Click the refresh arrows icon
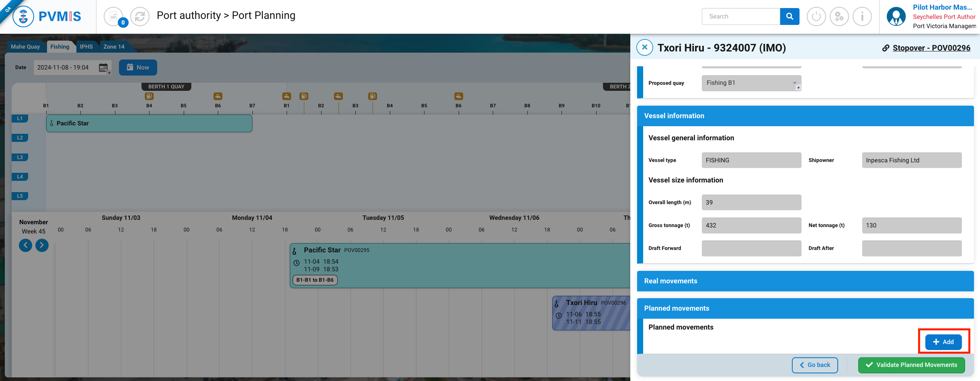Viewport: 980px width, 381px height. (x=140, y=16)
